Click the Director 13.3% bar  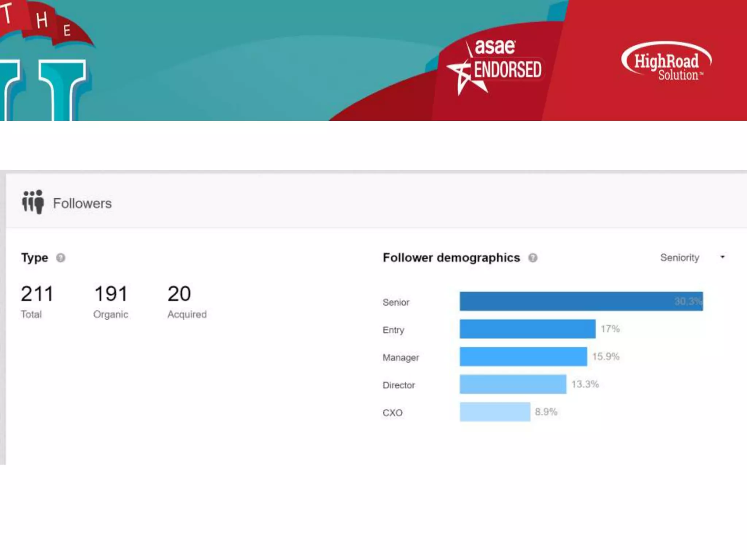point(512,384)
